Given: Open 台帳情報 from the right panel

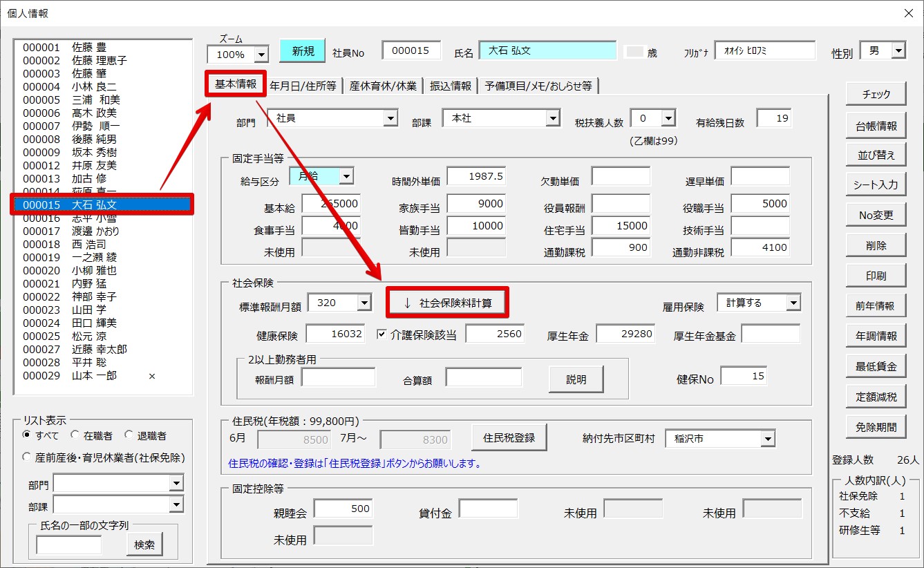Looking at the screenshot, I should coord(876,126).
